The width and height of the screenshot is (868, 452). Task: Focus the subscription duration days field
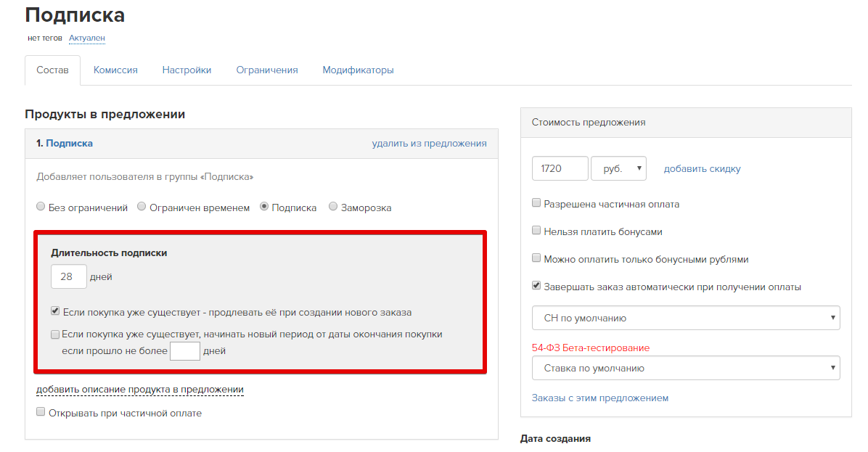(x=69, y=276)
